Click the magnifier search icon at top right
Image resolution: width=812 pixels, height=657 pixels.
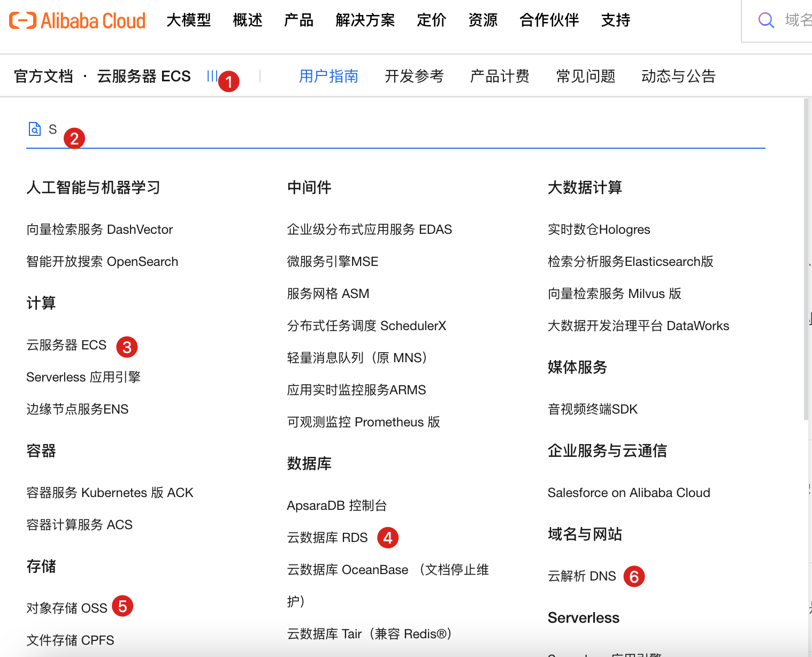point(766,20)
